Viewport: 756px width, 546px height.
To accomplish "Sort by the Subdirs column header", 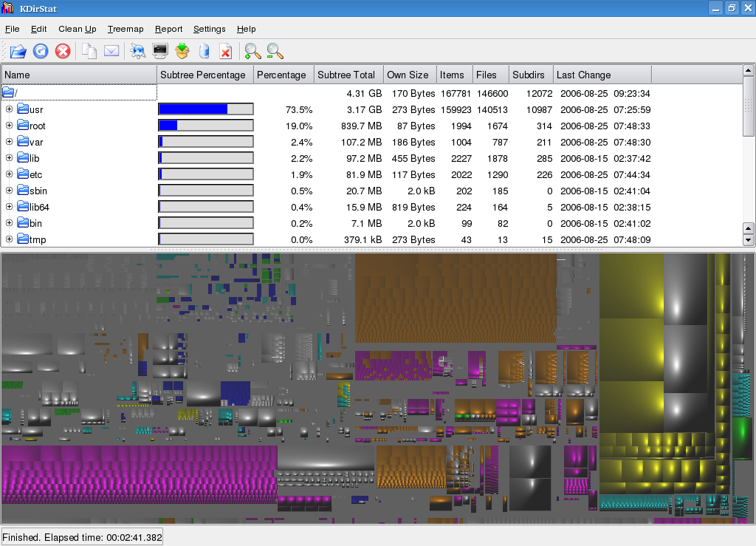I will [532, 75].
